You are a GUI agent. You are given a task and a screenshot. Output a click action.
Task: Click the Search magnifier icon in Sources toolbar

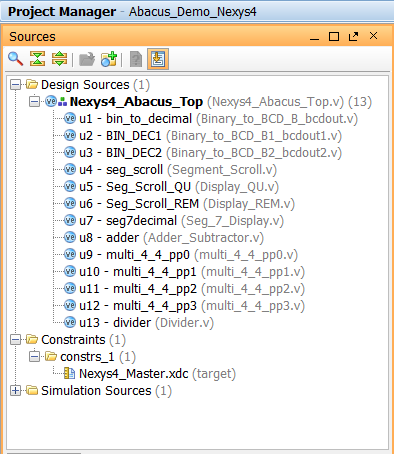pos(15,59)
